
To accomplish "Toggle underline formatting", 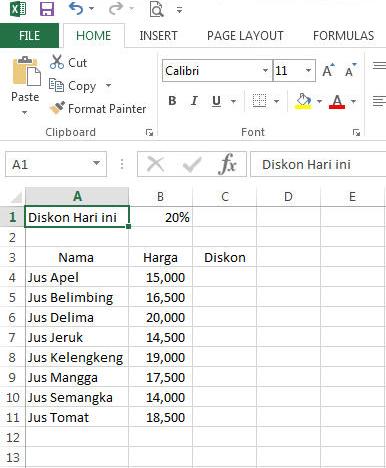I will click(x=216, y=101).
